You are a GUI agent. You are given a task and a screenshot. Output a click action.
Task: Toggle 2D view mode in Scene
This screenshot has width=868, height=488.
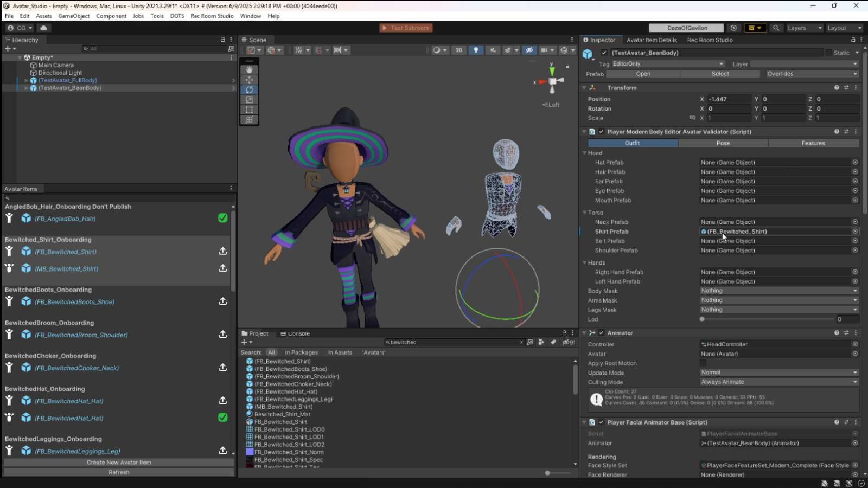[459, 50]
